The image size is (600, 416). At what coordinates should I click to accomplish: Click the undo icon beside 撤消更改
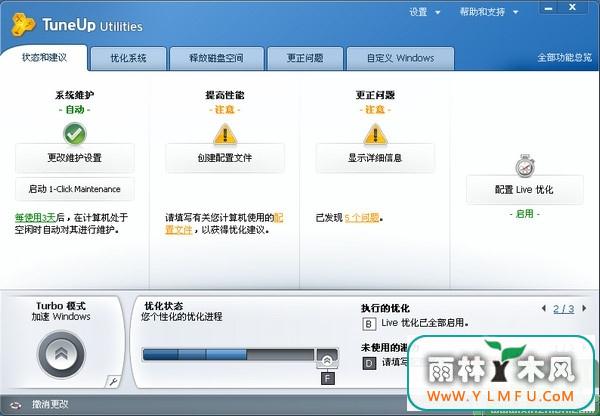coord(15,405)
